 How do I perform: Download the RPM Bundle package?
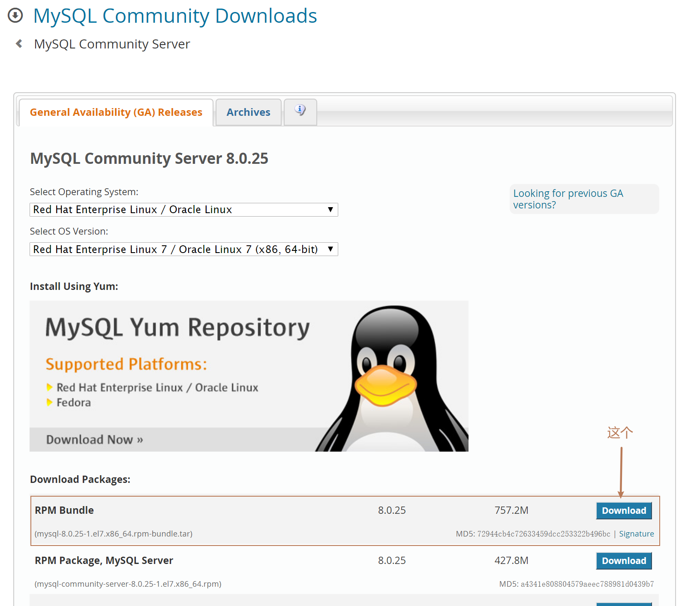[624, 511]
